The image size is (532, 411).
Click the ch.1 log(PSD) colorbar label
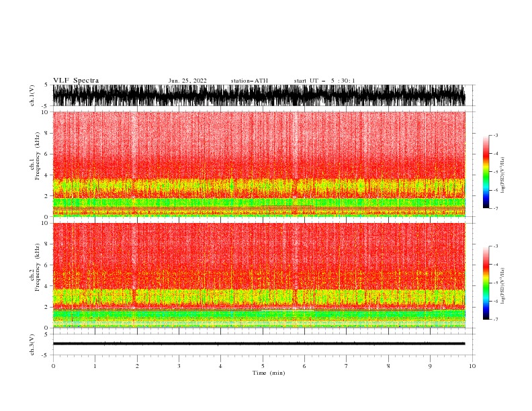(x=502, y=175)
